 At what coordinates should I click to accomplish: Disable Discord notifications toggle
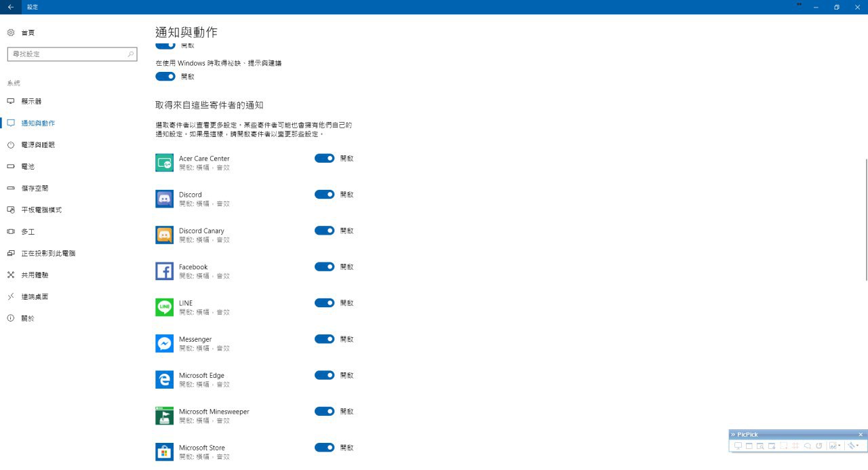(x=325, y=194)
